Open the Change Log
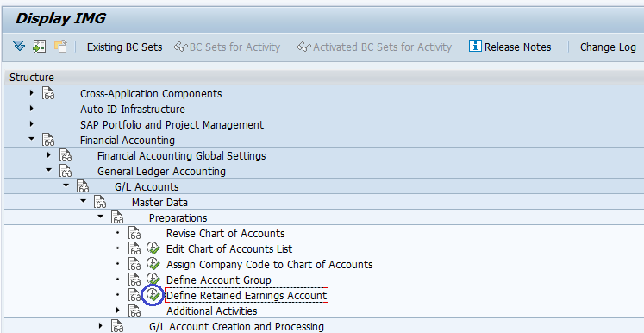This screenshot has height=333, width=644. 608,47
